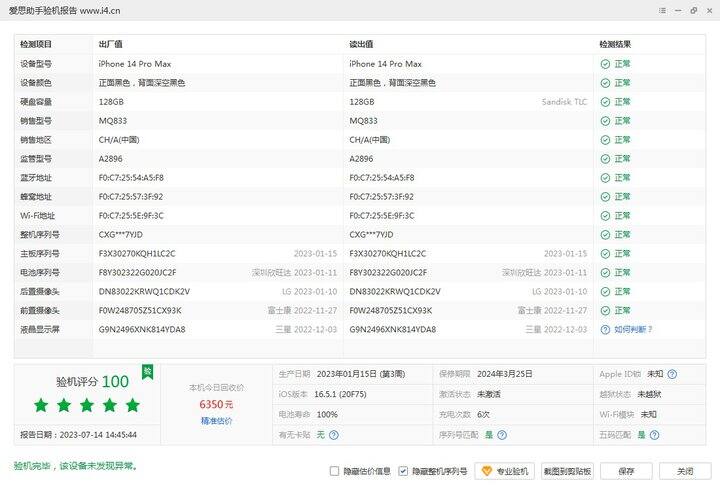Image resolution: width=720 pixels, height=490 pixels.
Task: Click 出厂值 cell CH/A(中国)
Action: point(119,140)
